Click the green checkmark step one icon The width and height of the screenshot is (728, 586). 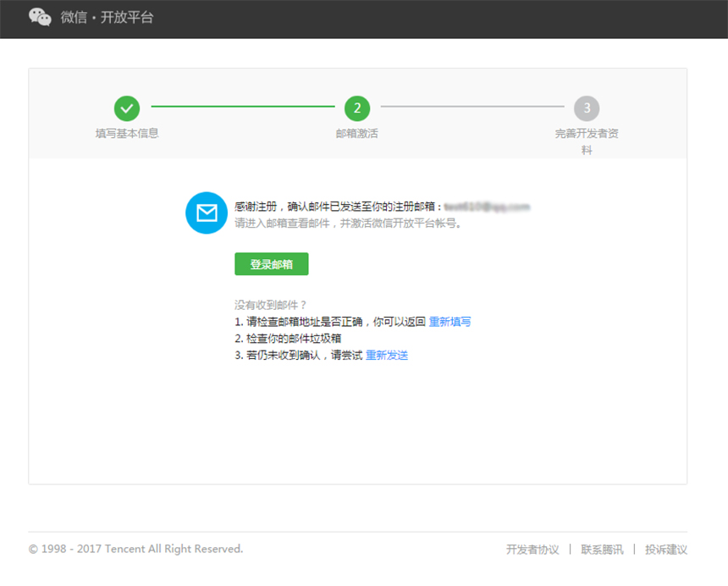127,108
